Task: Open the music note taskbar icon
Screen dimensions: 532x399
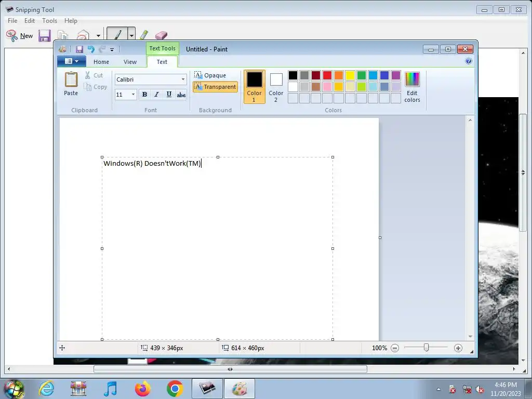Action: 110,389
